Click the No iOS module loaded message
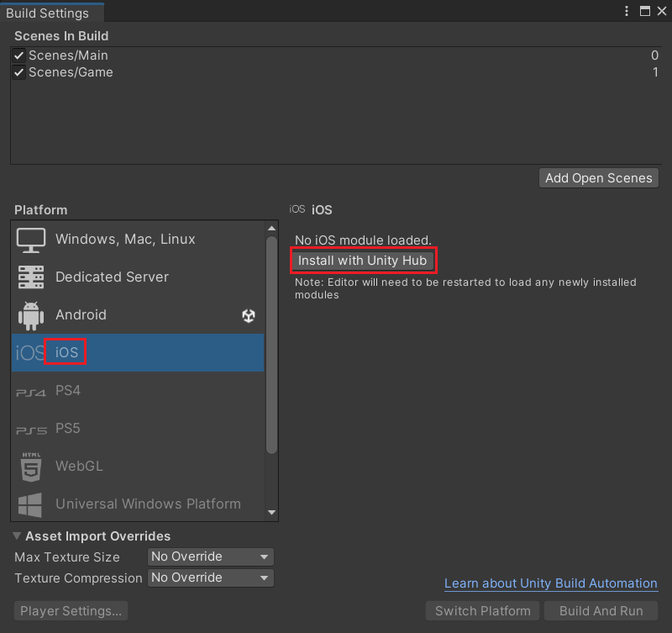 point(363,240)
